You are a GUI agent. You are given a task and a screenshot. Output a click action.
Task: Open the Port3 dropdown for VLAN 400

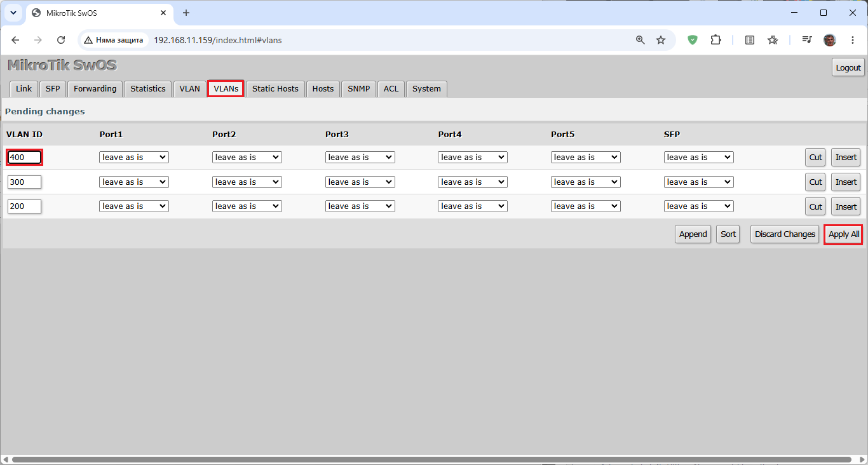[x=360, y=158]
